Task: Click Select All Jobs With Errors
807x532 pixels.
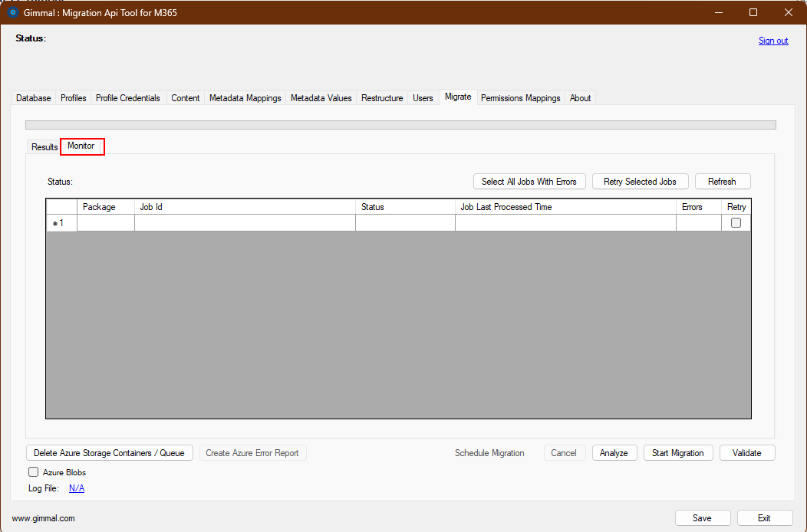Action: click(529, 181)
